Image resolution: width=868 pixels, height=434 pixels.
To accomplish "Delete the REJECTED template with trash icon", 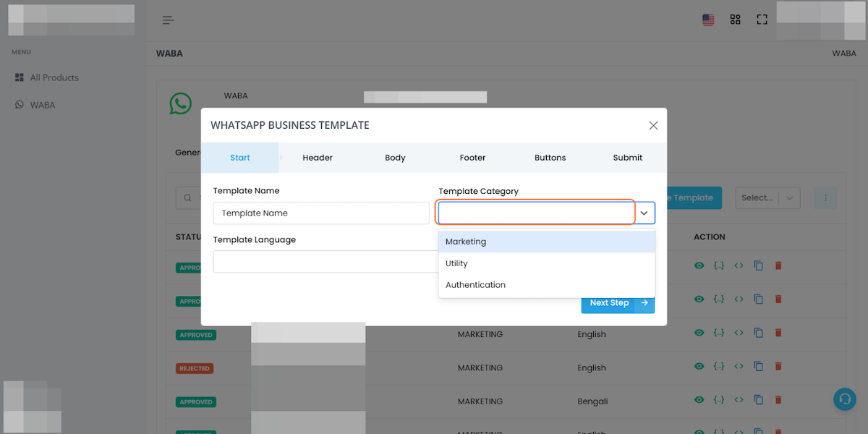I will (778, 366).
